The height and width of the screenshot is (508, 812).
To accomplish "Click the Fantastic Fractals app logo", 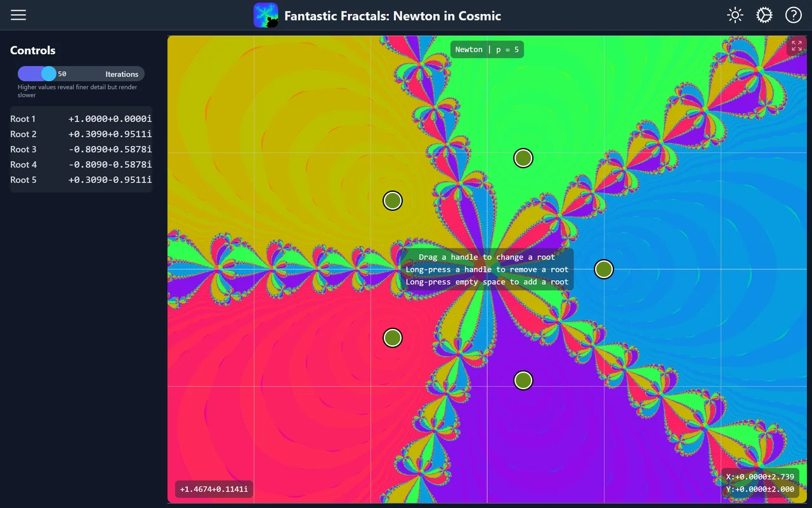I will pos(266,15).
